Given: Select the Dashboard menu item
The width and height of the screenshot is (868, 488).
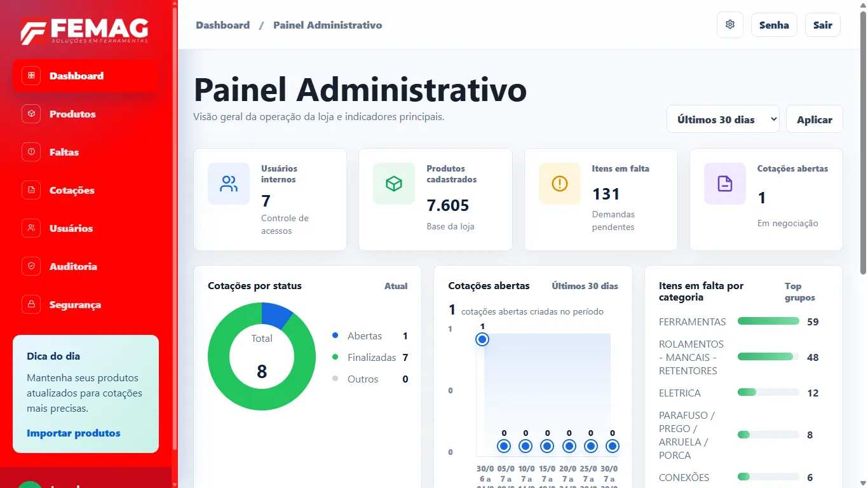Looking at the screenshot, I should [86, 76].
